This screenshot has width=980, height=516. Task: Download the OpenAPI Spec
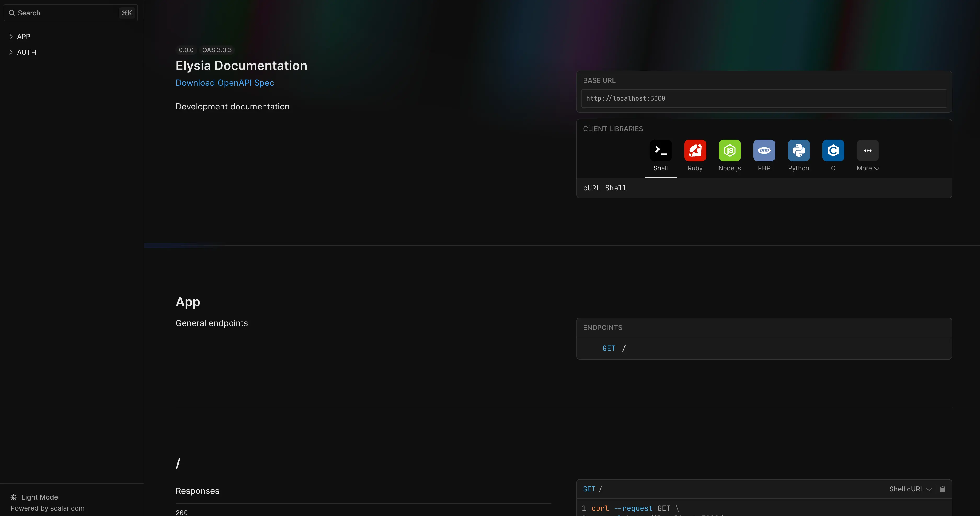pos(225,83)
